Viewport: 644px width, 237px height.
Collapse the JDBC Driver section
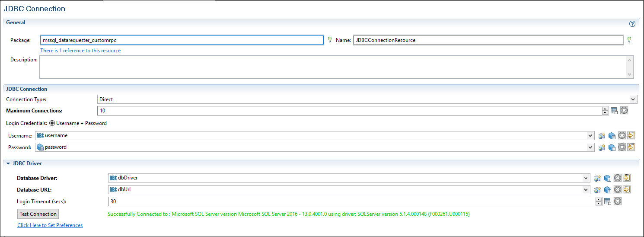8,163
